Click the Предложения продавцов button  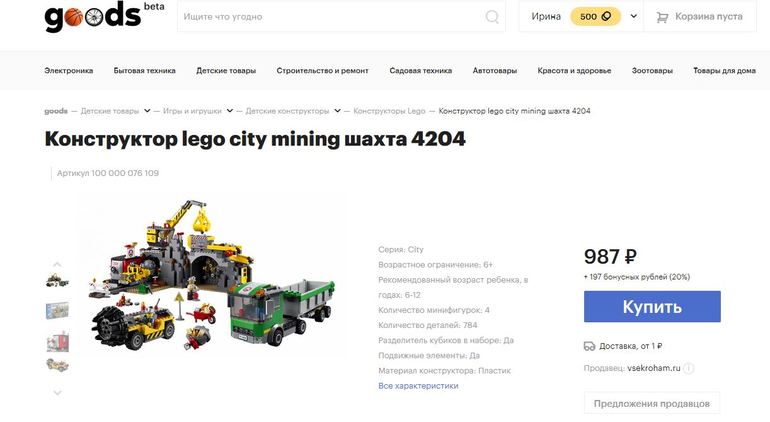pyautogui.click(x=652, y=403)
